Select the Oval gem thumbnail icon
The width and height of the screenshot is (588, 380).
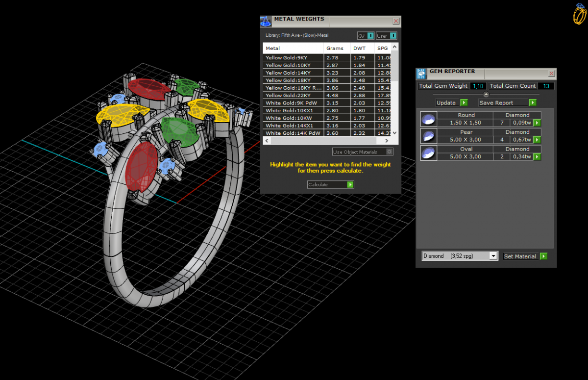click(x=428, y=153)
